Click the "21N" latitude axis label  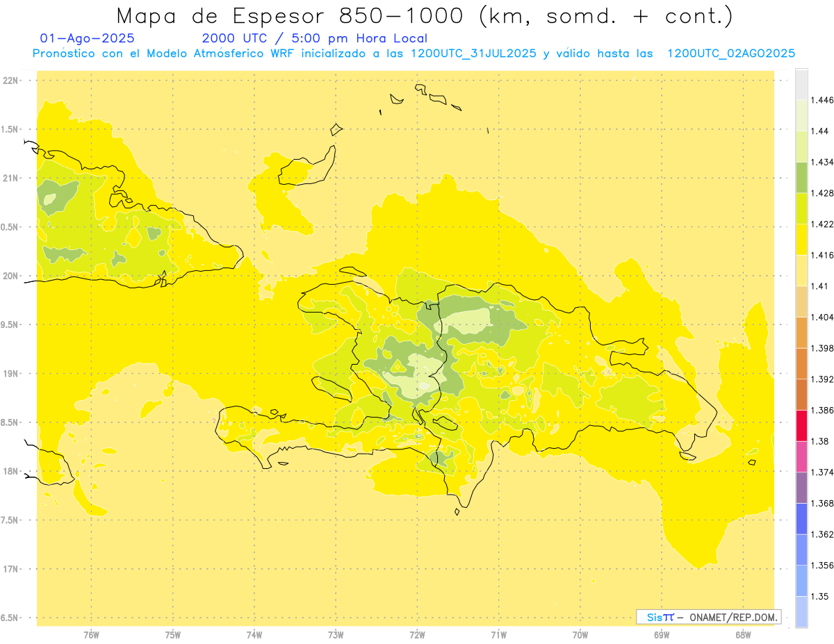click(10, 179)
